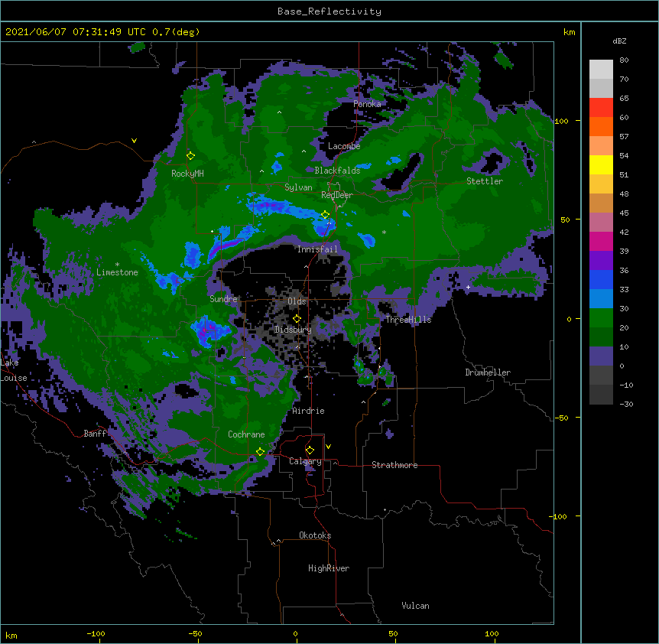Click the white plus marker east of ThreeHills
The width and height of the screenshot is (659, 644).
coord(468,287)
